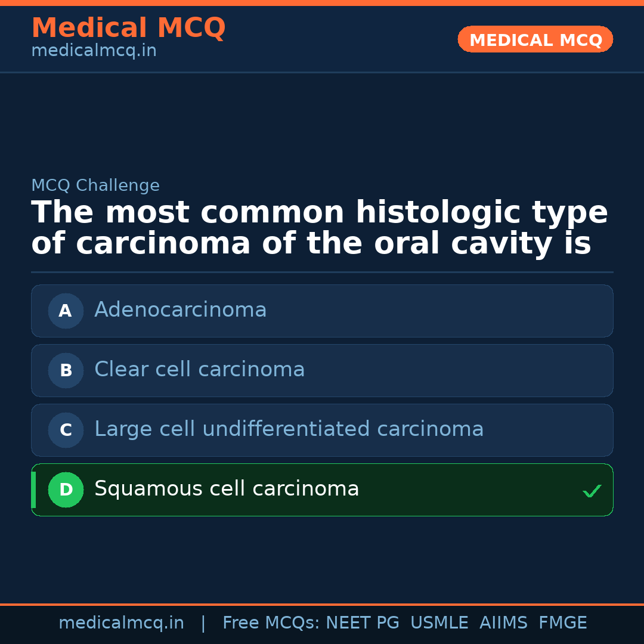Pick Large cell undifferentiated carcinoma option
Viewport: 644px width, 644px height.
289,429
